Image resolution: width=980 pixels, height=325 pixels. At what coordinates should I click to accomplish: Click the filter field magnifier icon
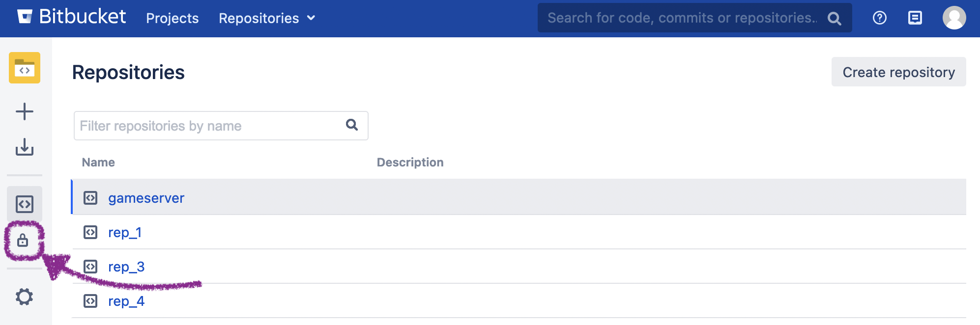click(351, 125)
